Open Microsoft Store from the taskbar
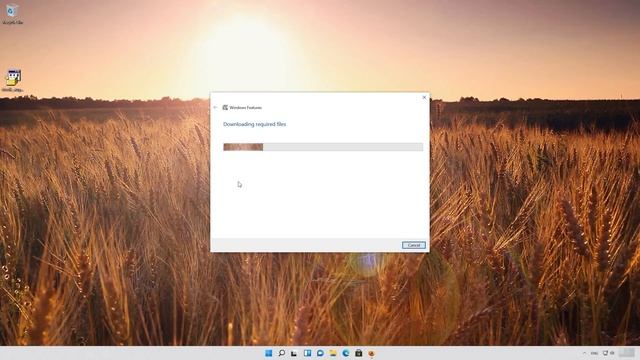640x360 pixels. 358,353
